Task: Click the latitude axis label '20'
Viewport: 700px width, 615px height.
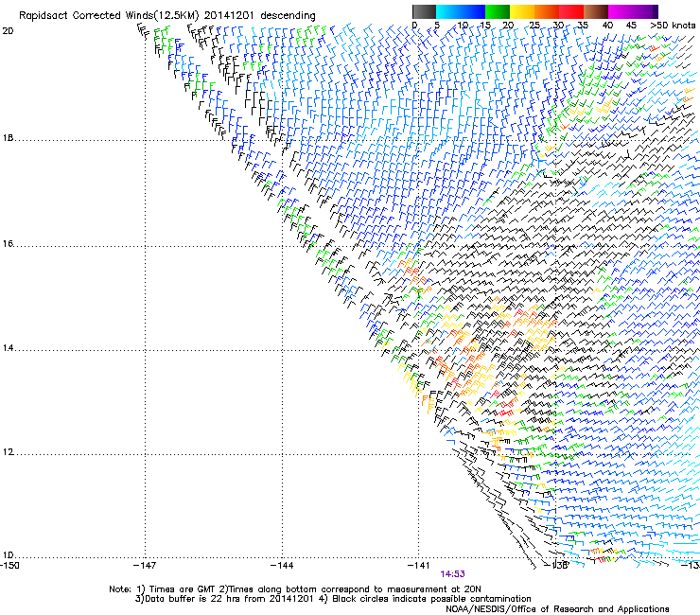Action: tap(8, 31)
